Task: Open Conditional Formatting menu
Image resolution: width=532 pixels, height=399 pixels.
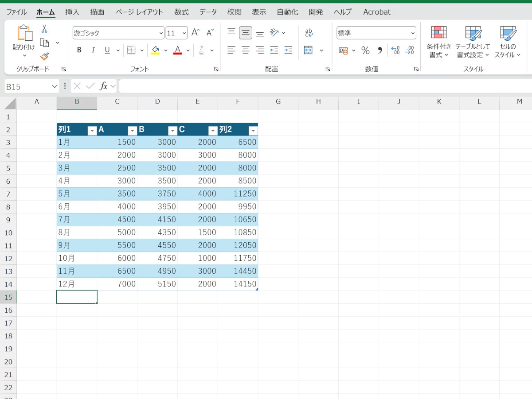Action: [x=439, y=42]
